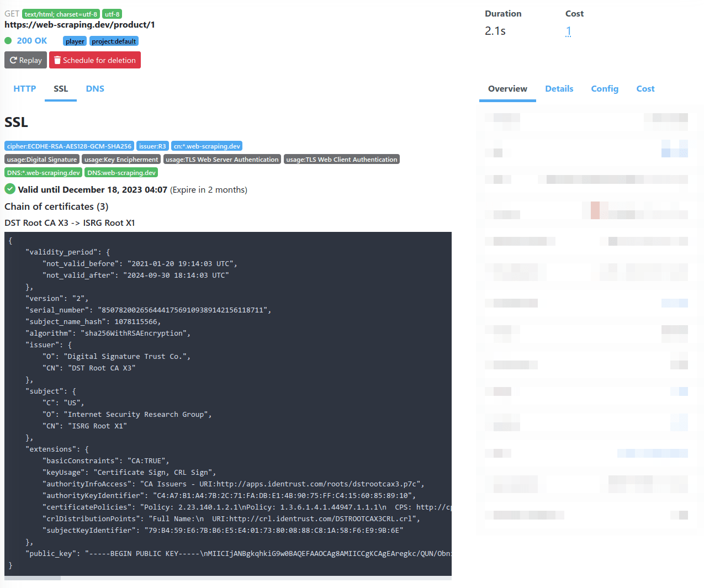Switch to the Config tab

[605, 88]
